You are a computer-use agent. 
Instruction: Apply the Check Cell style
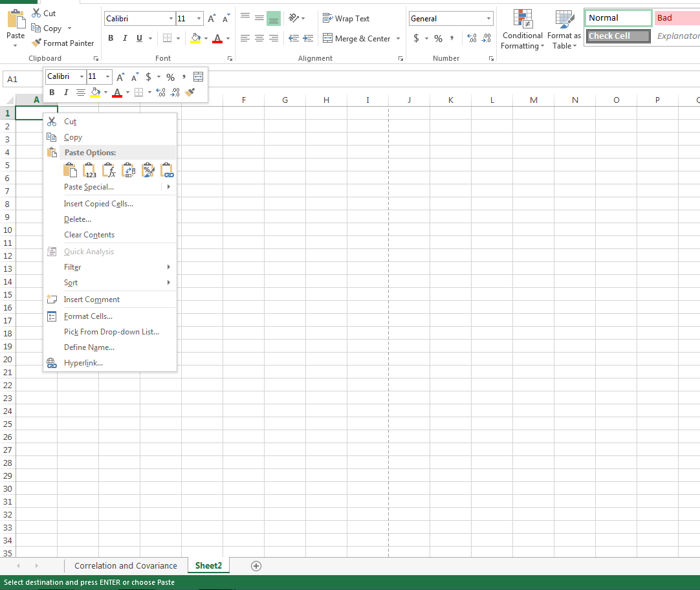[618, 36]
